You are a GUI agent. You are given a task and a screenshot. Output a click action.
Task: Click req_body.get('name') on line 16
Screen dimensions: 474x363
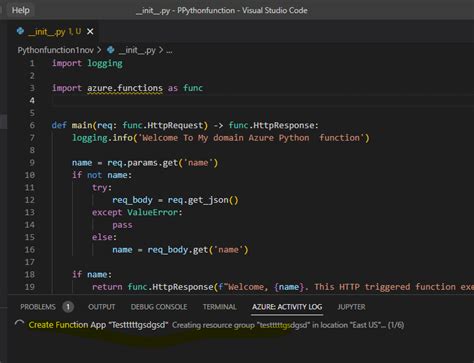(198, 250)
